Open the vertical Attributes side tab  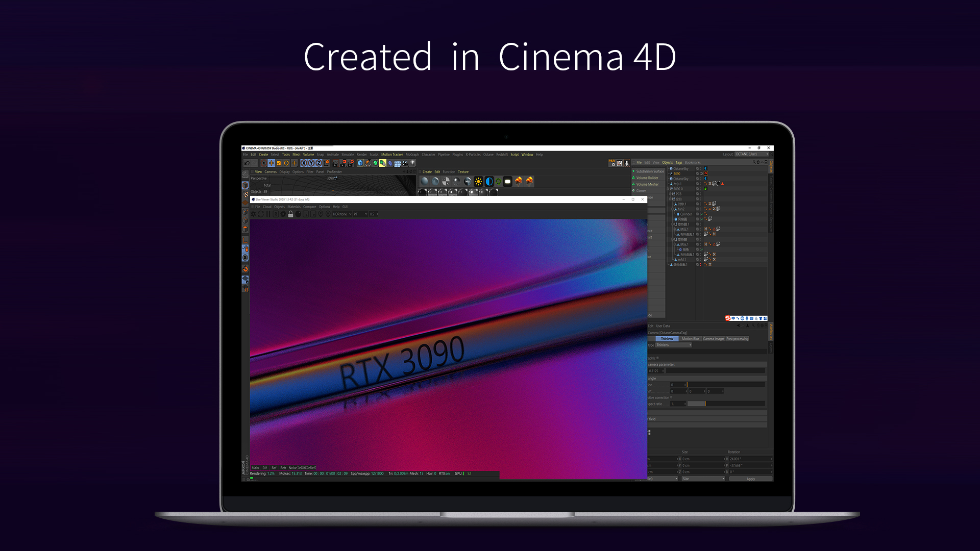[x=771, y=332]
